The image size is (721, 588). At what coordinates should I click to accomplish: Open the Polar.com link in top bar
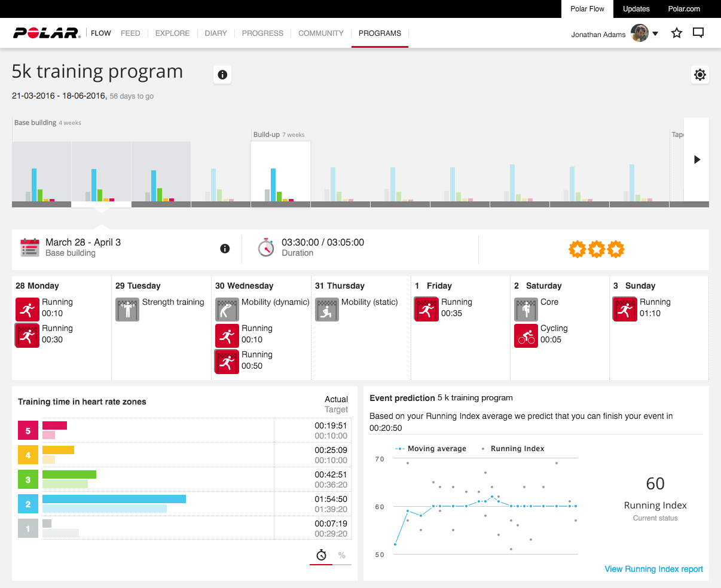[x=684, y=9]
